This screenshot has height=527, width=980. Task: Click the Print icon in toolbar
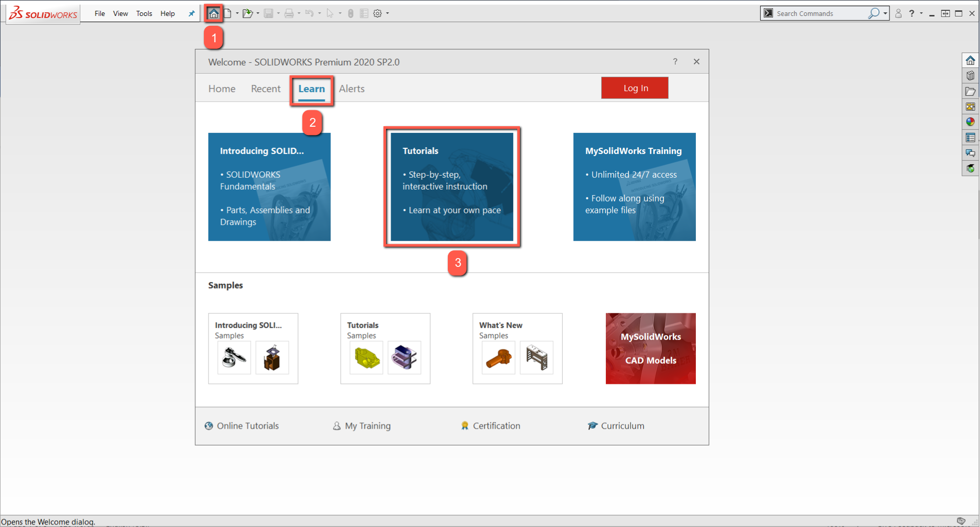(x=289, y=13)
